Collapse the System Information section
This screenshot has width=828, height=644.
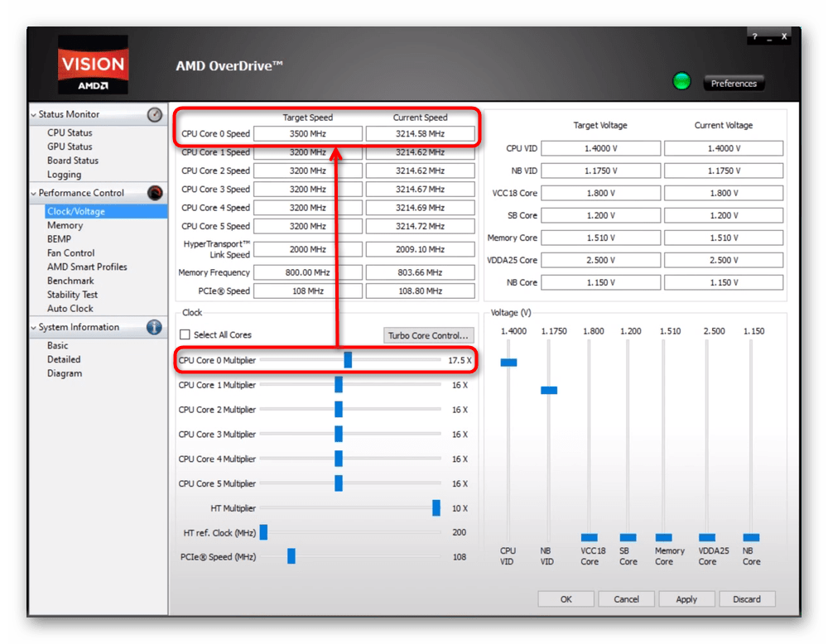[x=34, y=328]
